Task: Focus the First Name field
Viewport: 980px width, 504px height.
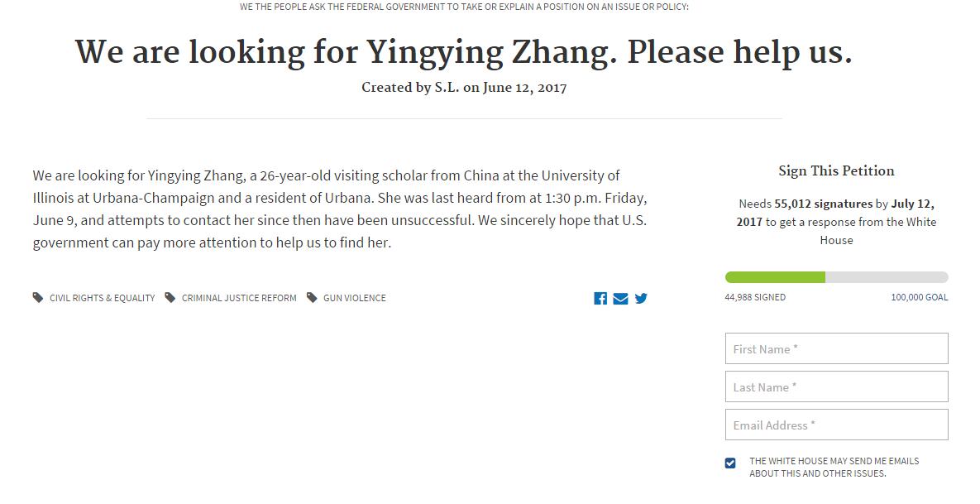Action: [836, 348]
